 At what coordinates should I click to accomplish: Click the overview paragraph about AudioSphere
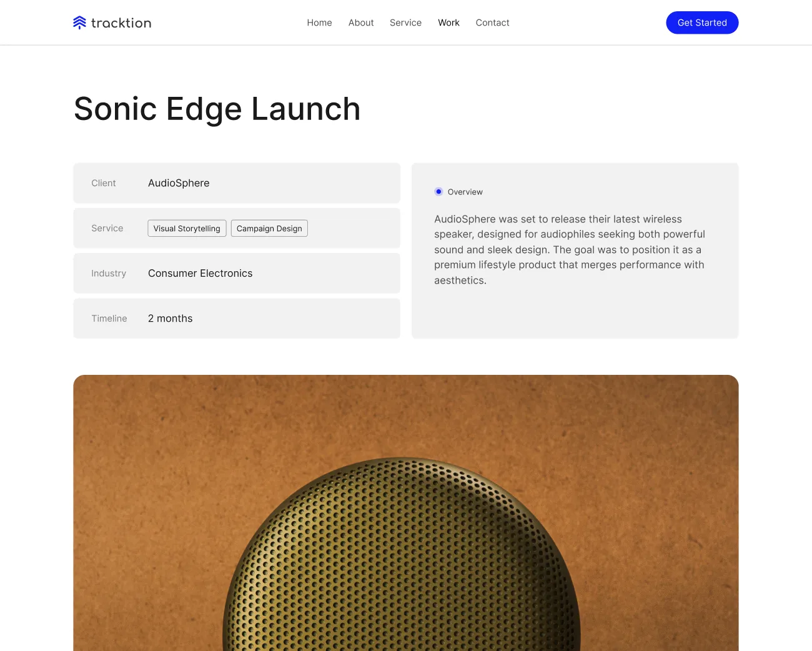tap(570, 250)
